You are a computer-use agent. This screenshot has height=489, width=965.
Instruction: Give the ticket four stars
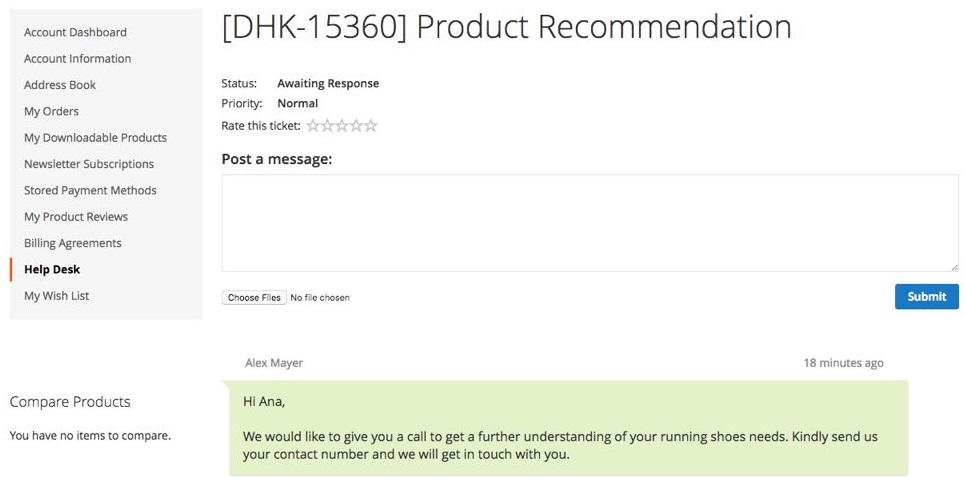356,126
